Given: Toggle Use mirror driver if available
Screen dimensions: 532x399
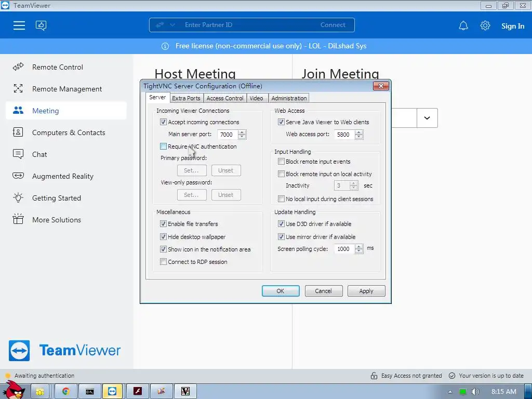Looking at the screenshot, I should (281, 236).
